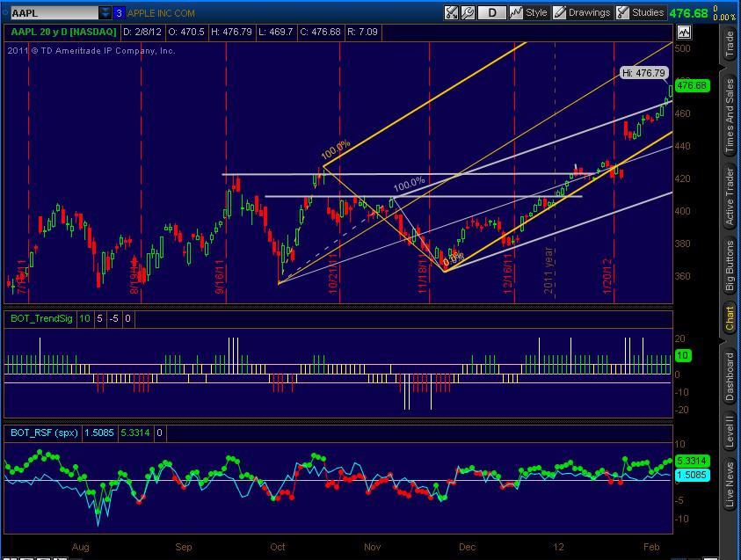Click the D timeframe button

pyautogui.click(x=491, y=13)
